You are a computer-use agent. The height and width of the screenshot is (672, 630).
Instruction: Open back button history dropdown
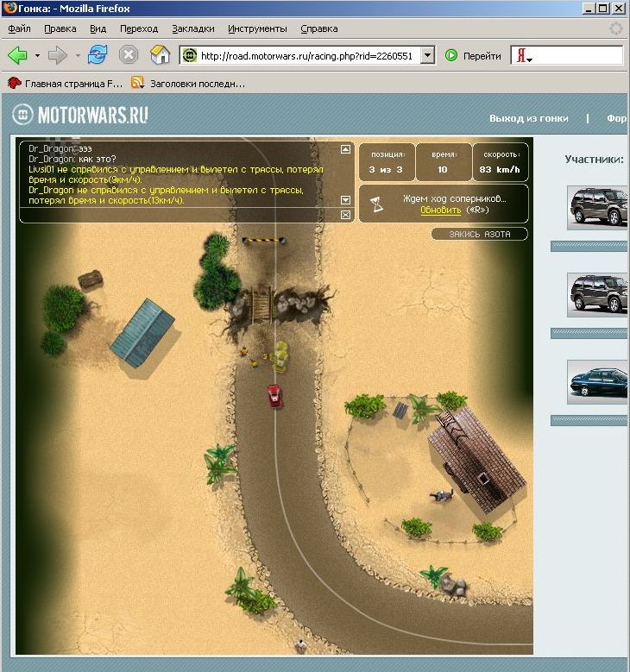[x=37, y=55]
